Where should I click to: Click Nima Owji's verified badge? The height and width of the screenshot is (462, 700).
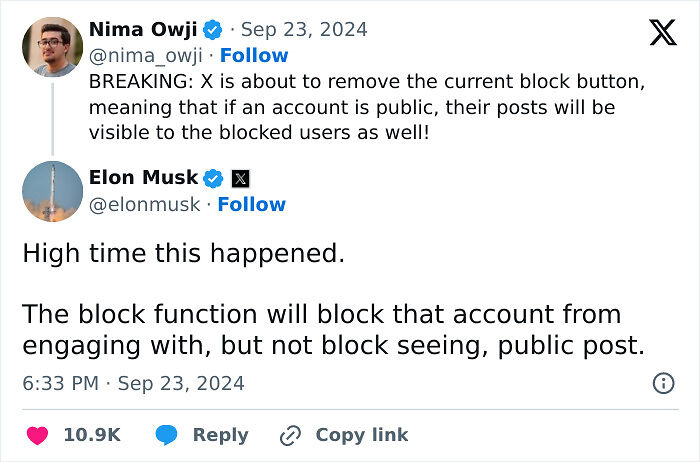click(213, 29)
